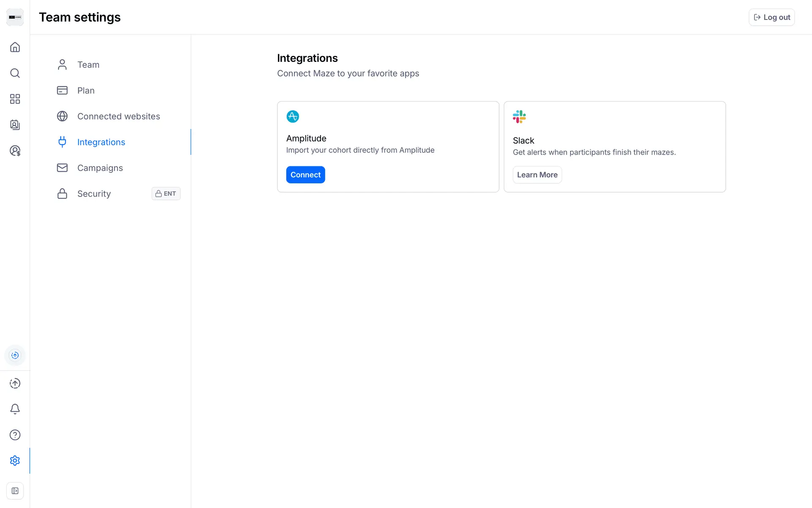The width and height of the screenshot is (812, 508).
Task: Open the participants contacts icon
Action: pos(15,125)
